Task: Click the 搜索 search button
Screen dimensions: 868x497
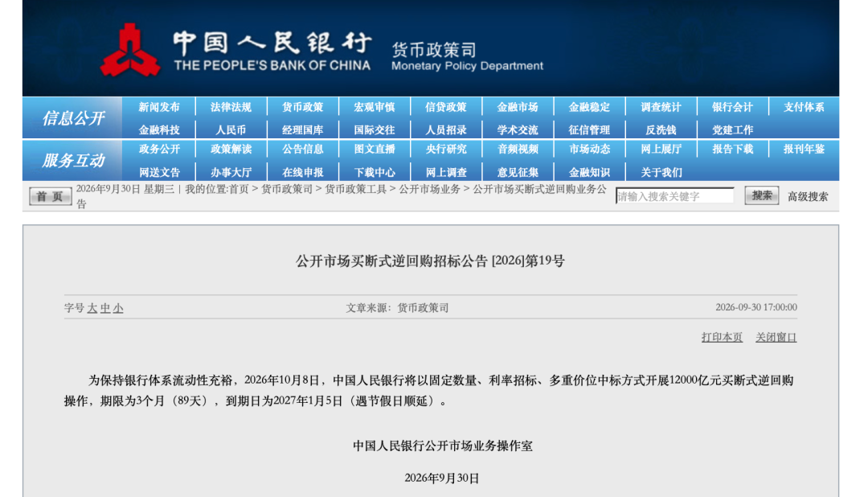Action: pos(762,195)
